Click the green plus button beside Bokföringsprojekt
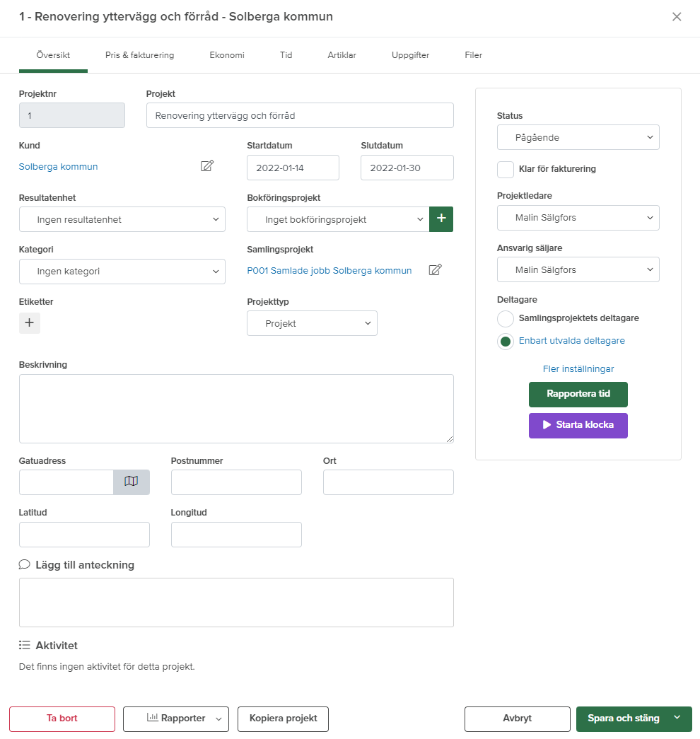The image size is (700, 739). click(441, 219)
